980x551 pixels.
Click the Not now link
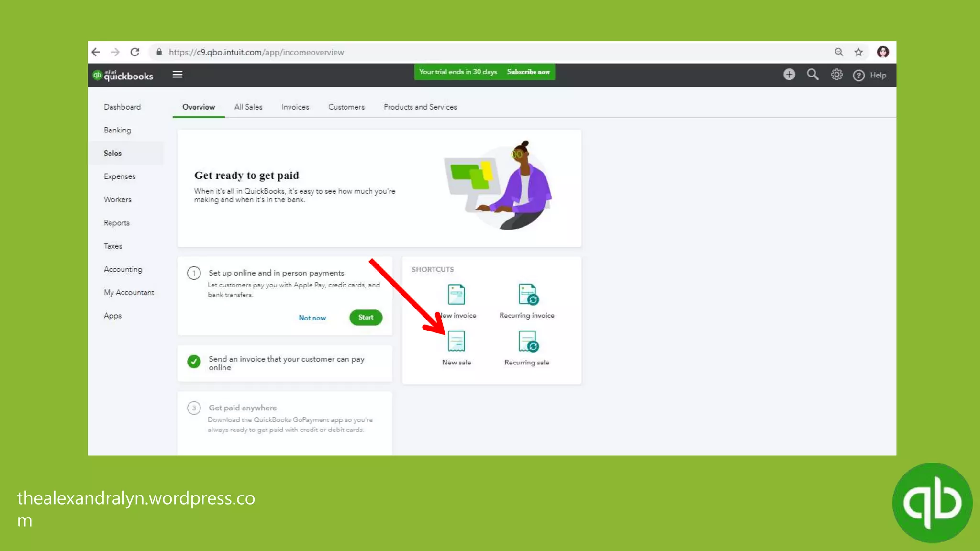click(x=312, y=318)
